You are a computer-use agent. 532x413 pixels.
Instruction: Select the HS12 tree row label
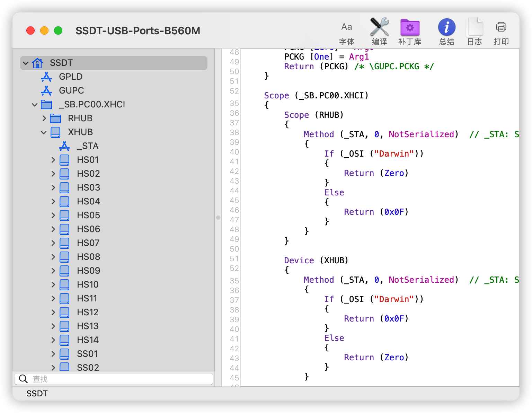point(88,312)
